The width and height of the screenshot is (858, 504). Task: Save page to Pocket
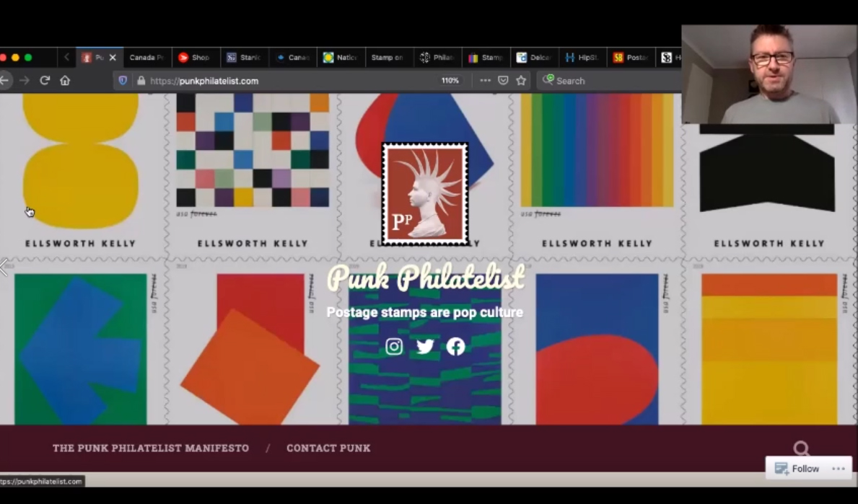coord(503,80)
